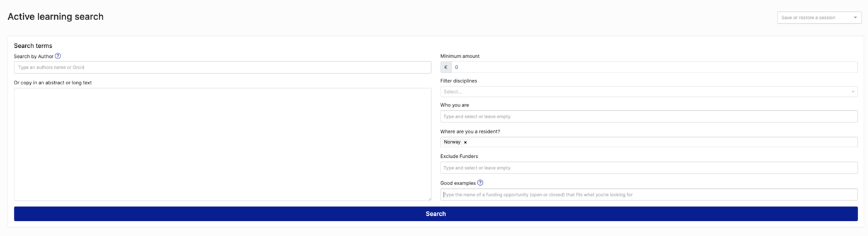Image resolution: width=868 pixels, height=236 pixels.
Task: Click the help icon beside Search by Author
Action: click(x=58, y=56)
